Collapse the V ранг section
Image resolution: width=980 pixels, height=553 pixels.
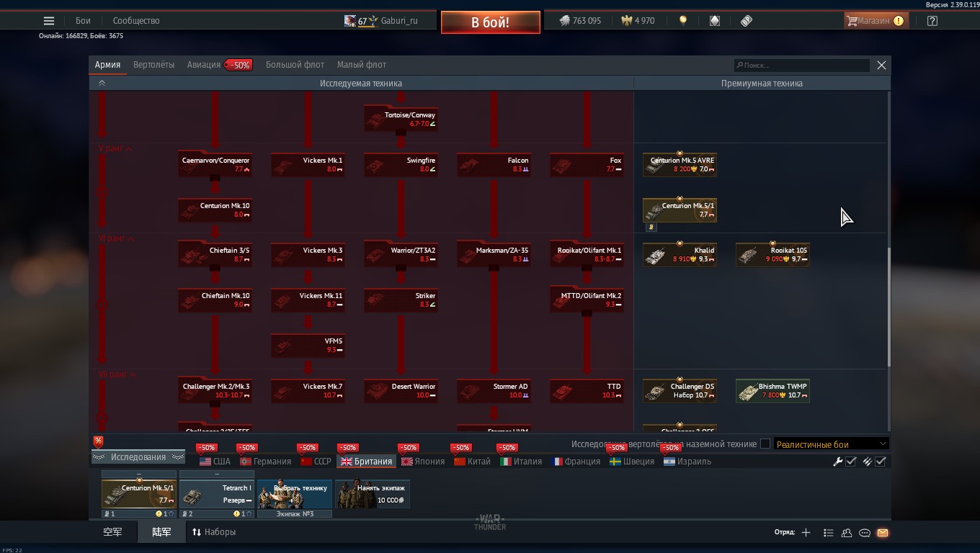[x=115, y=148]
